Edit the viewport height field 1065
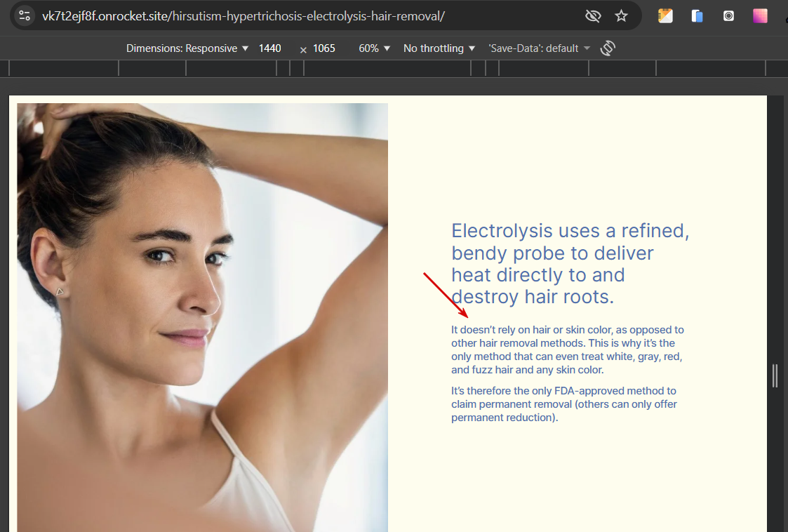788x532 pixels. point(323,48)
